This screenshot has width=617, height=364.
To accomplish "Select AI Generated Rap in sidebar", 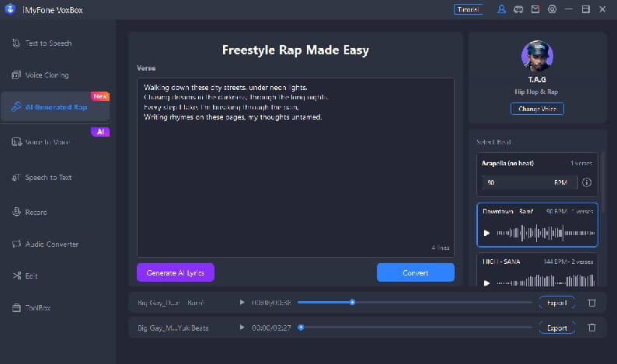I will [x=55, y=107].
